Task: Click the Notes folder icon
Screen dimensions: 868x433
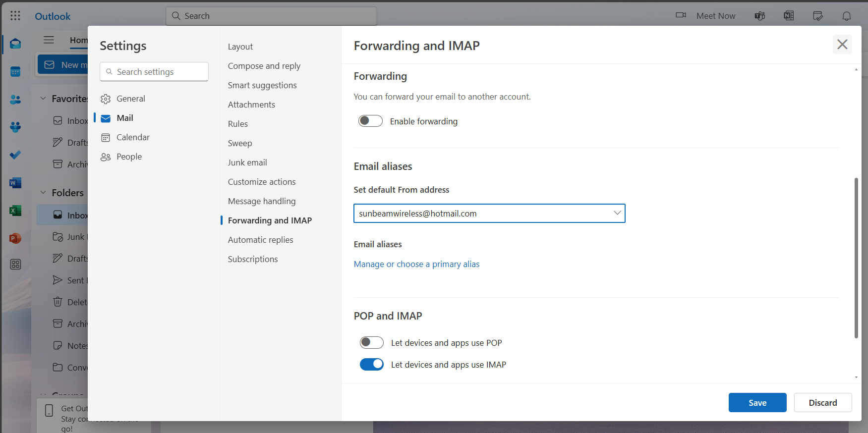Action: click(x=58, y=345)
